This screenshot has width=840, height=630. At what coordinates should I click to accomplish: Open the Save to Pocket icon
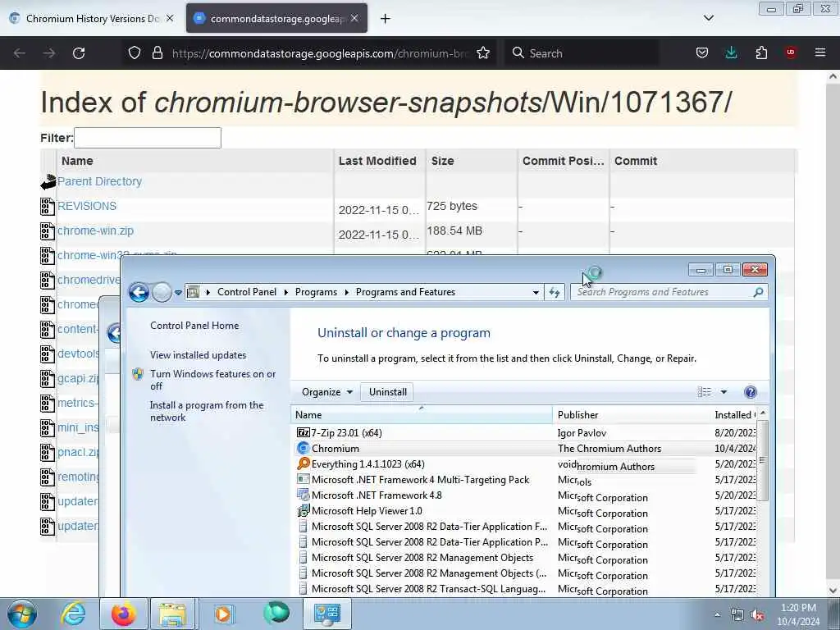tap(702, 53)
